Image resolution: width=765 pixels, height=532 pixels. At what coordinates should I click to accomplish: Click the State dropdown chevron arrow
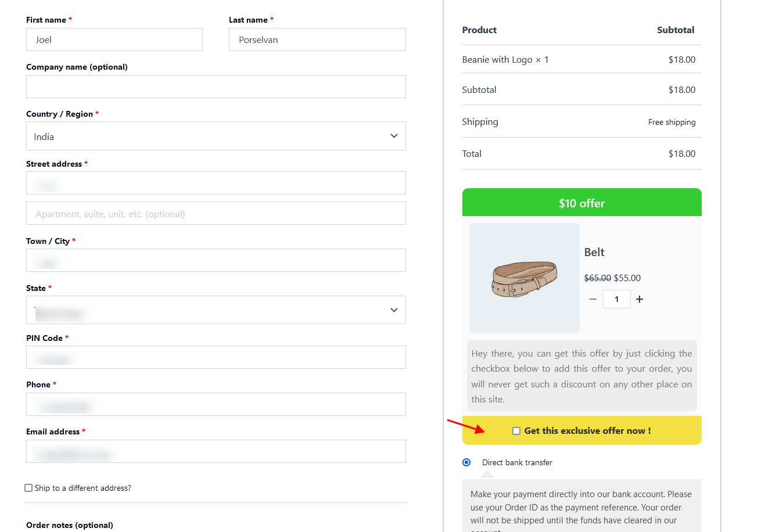(x=394, y=310)
